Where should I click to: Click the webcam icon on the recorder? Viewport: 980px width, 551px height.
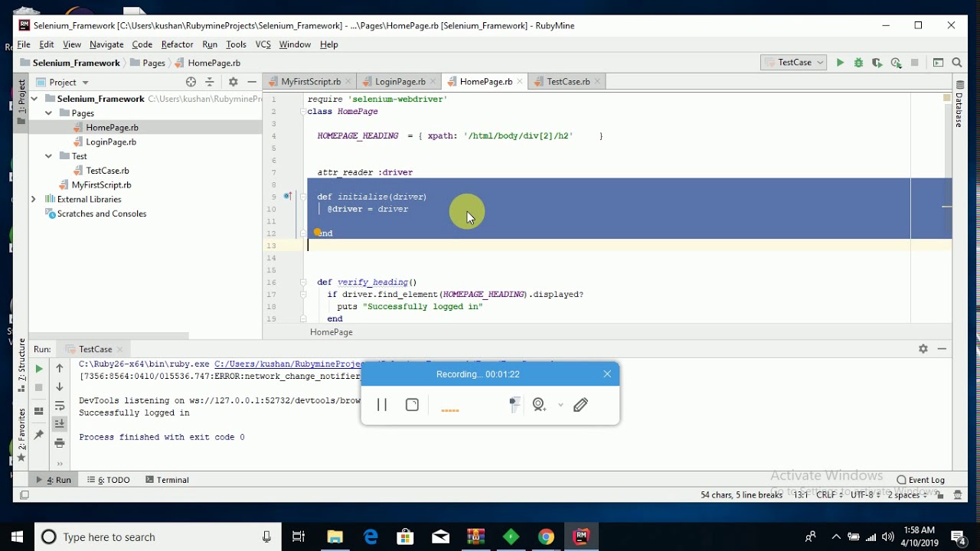540,405
